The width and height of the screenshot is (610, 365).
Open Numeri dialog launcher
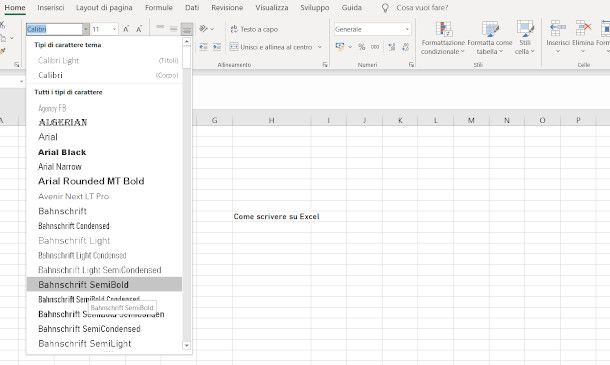tap(411, 65)
